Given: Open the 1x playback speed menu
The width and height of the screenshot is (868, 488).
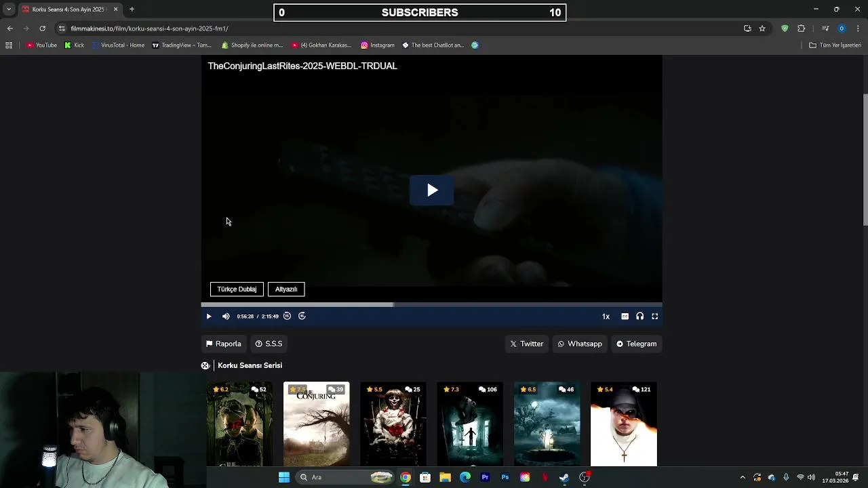Looking at the screenshot, I should [x=606, y=317].
